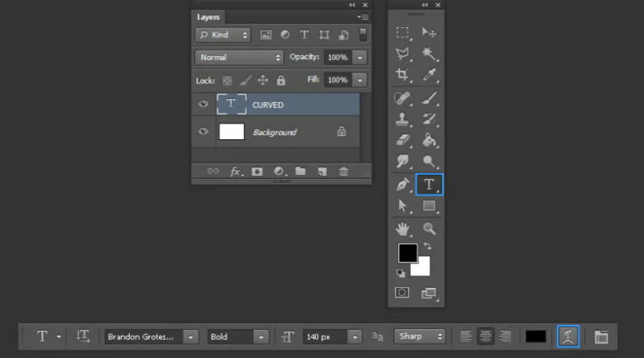
Task: Open the text color swatch in options bar
Action: tap(536, 336)
